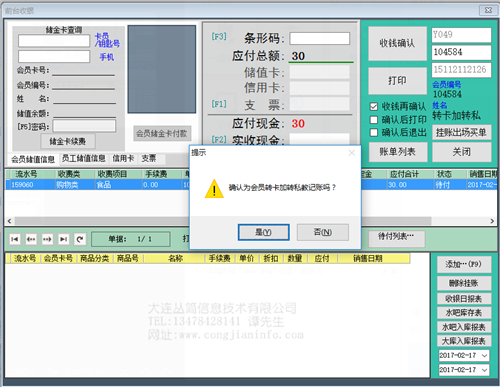
Task: Confirm dialog with 是(Y) button
Action: (x=263, y=232)
